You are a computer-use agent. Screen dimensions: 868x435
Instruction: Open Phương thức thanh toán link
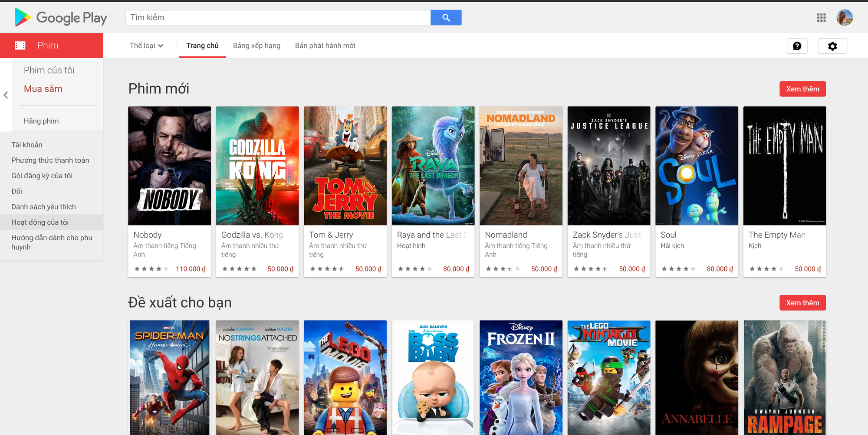50,160
